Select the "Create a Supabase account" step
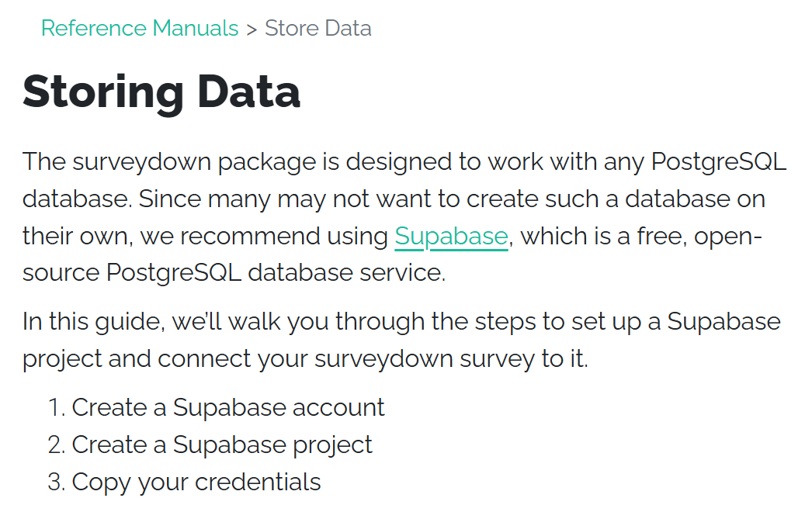Viewport: 812px width, 505px height. [x=228, y=407]
